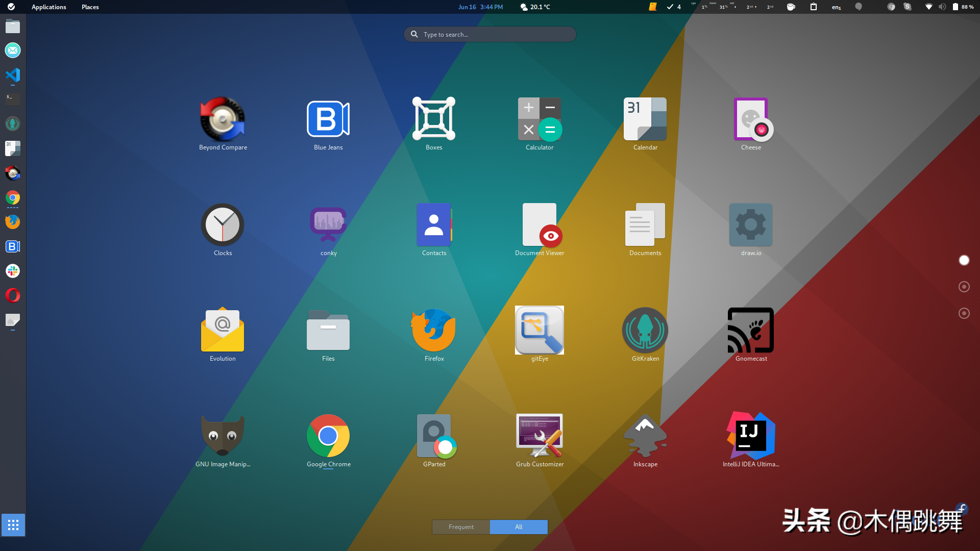Open Chrome from the dock
Image resolution: width=980 pixels, height=551 pixels.
coord(13,197)
